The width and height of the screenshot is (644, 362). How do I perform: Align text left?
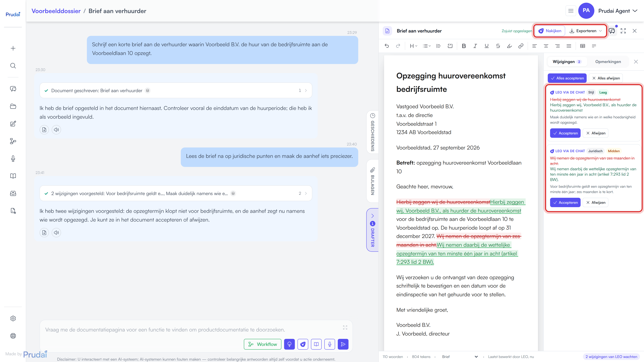534,46
